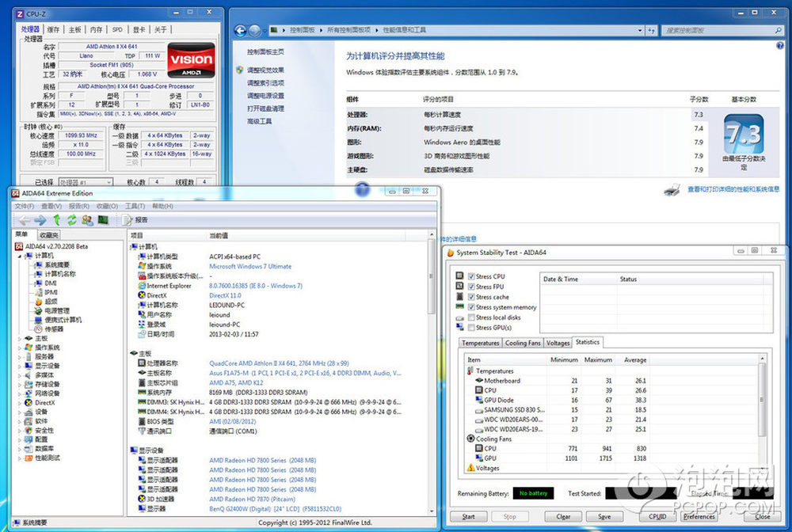Click the CPU chip icon beside Stress CPU
The height and width of the screenshot is (532, 792).
(459, 275)
